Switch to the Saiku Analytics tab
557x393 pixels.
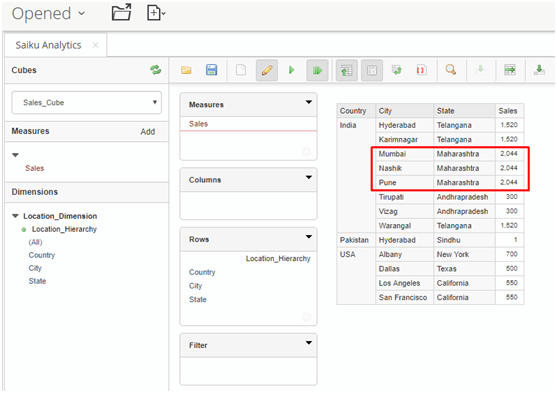pos(48,45)
